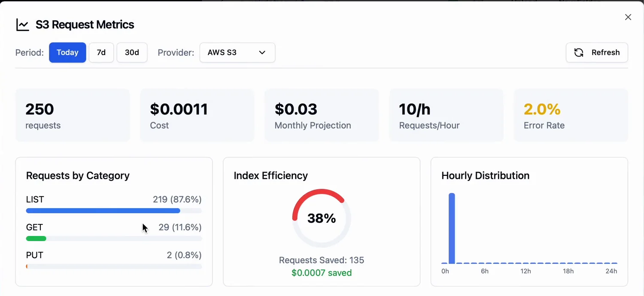This screenshot has height=296, width=644.
Task: Open the AWS S3 provider dropdown
Action: (237, 52)
